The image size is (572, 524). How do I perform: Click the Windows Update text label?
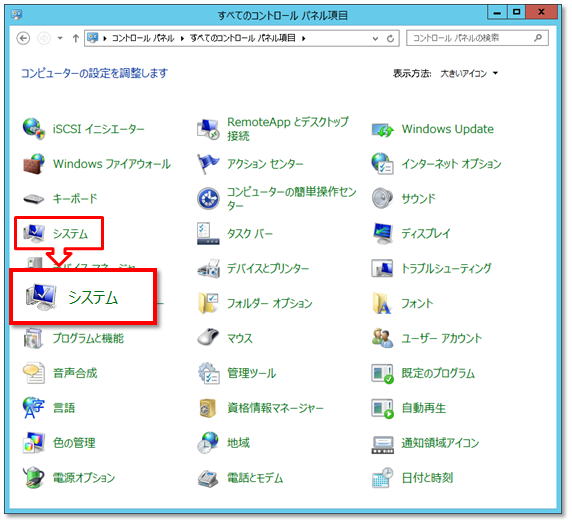pyautogui.click(x=448, y=129)
